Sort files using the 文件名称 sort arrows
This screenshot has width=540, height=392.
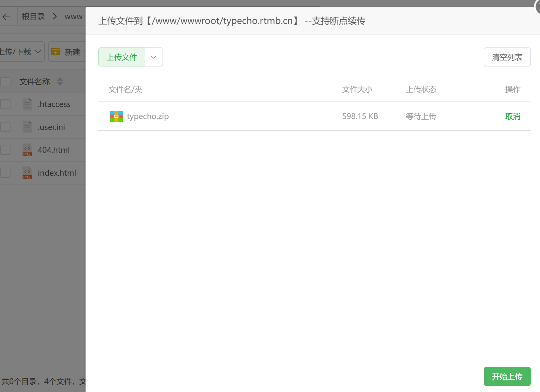pos(60,82)
